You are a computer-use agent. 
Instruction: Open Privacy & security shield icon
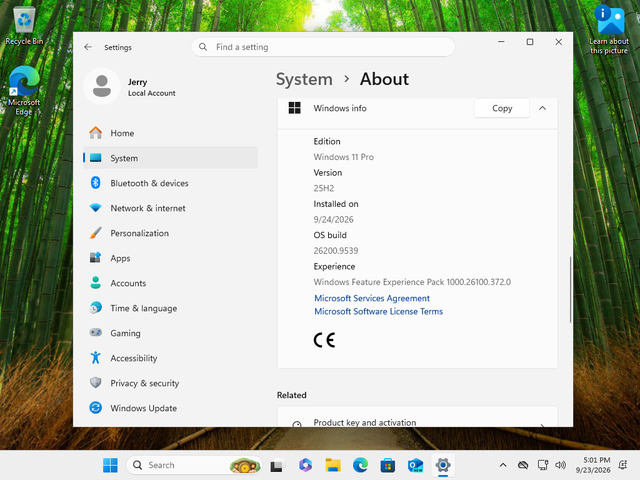(x=96, y=383)
